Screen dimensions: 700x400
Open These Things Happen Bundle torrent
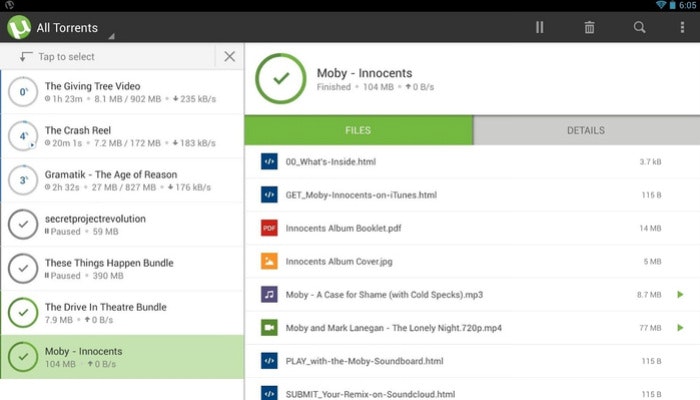point(122,268)
